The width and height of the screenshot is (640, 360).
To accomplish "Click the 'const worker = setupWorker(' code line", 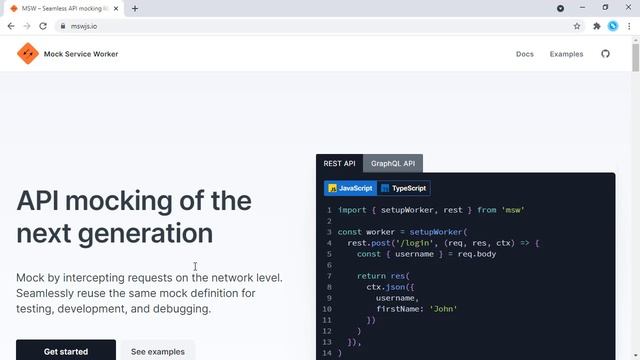I will click(402, 232).
